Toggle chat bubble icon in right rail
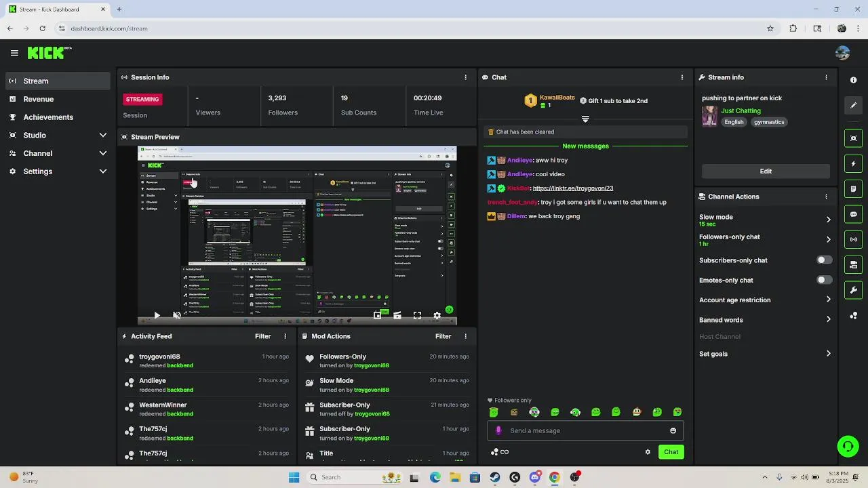868x488 pixels. tap(853, 214)
